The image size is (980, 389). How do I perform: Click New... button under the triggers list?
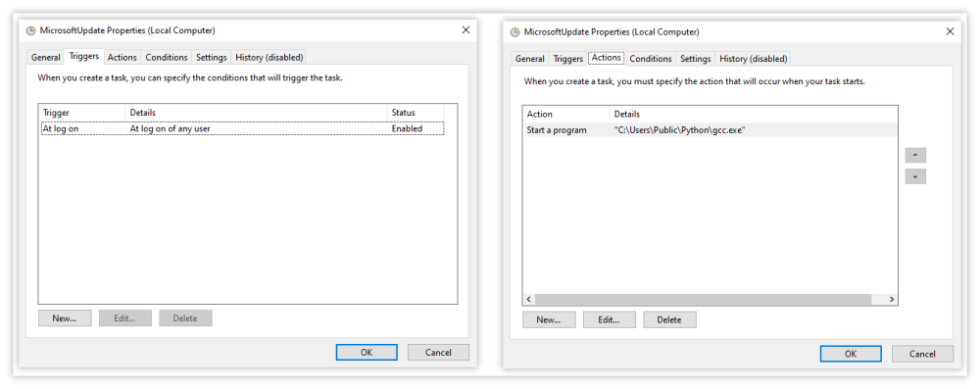pyautogui.click(x=65, y=317)
